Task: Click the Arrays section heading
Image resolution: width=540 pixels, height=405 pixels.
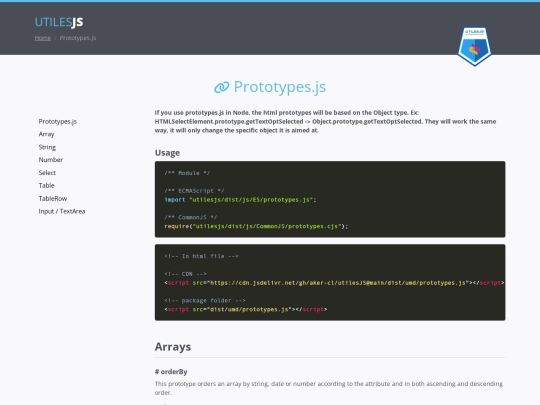Action: pos(173,346)
